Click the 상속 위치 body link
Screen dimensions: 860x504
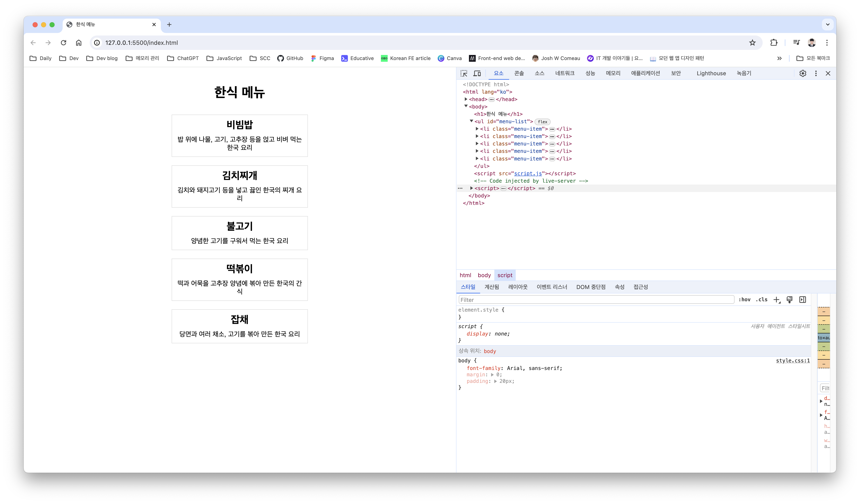(490, 351)
